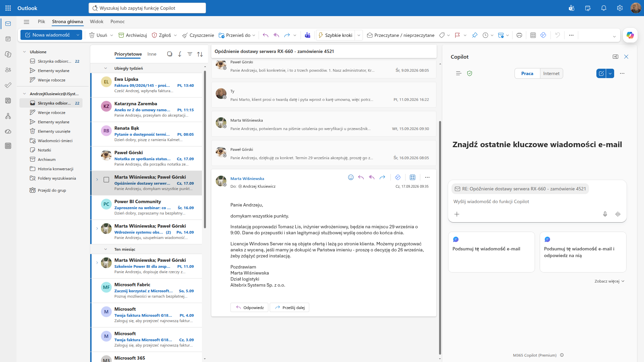Expand Zobacz więcej in Copilot
Viewport: 644px width, 362px height.
click(609, 281)
